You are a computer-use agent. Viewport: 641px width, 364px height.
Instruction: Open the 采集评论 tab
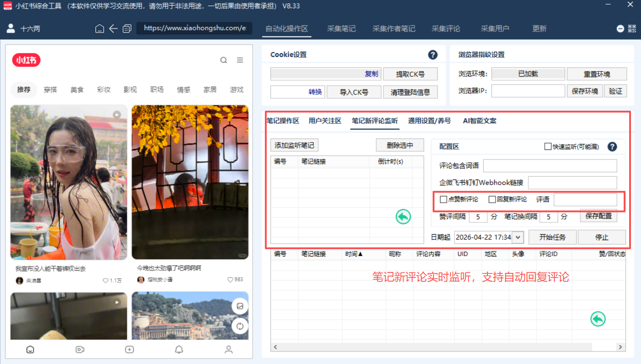point(446,29)
